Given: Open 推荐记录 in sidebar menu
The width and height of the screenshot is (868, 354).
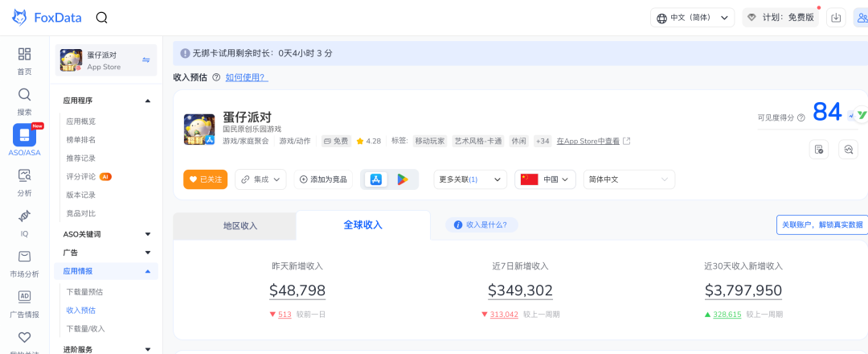Looking at the screenshot, I should 81,158.
